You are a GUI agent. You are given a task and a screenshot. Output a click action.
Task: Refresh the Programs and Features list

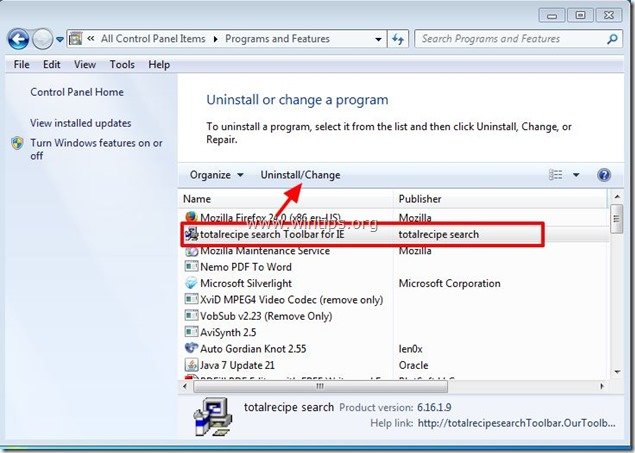coord(398,39)
